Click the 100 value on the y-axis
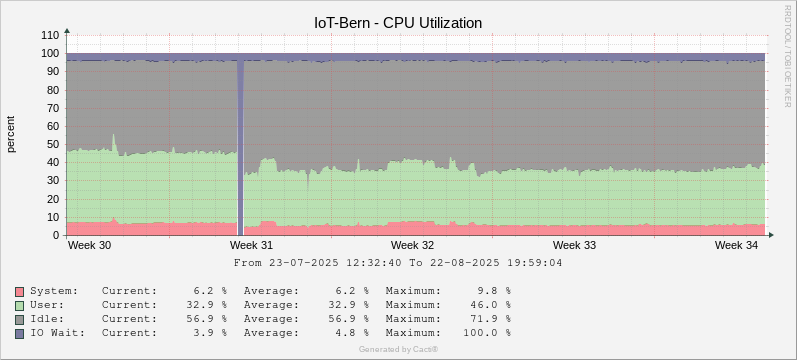The width and height of the screenshot is (797, 360). point(51,54)
